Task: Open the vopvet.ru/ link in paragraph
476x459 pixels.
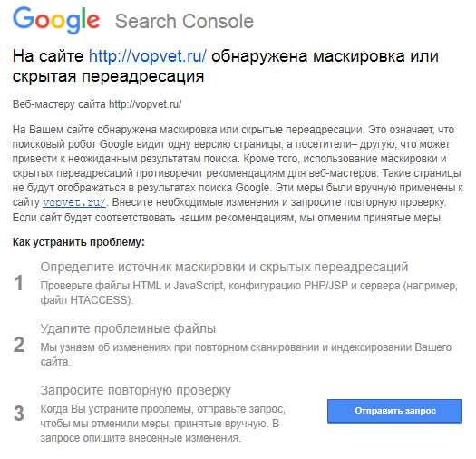Action: click(x=74, y=202)
